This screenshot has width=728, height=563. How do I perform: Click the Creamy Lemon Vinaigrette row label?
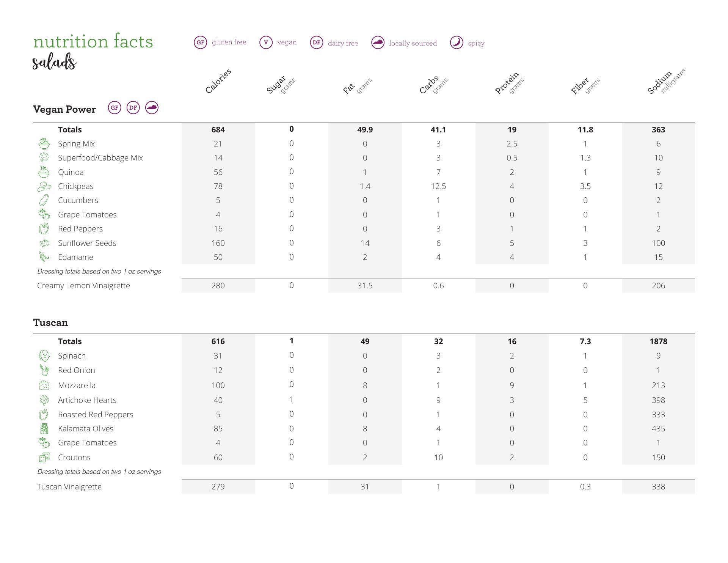point(83,286)
